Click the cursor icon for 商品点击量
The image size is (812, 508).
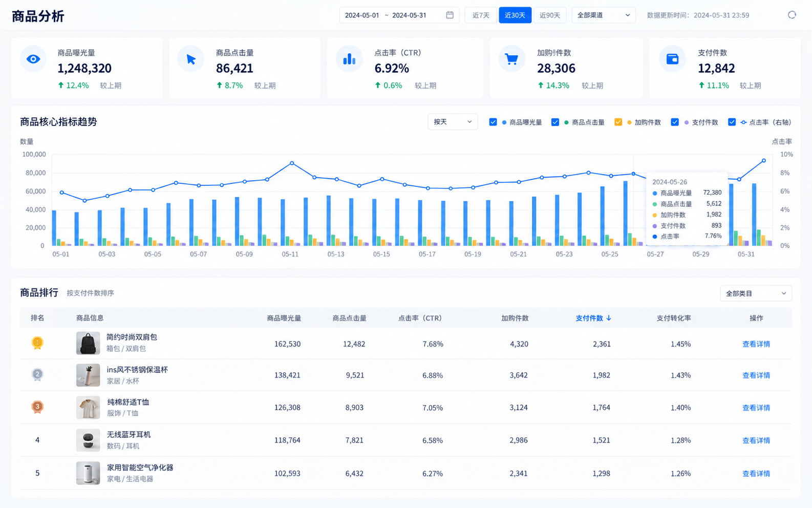(x=191, y=59)
